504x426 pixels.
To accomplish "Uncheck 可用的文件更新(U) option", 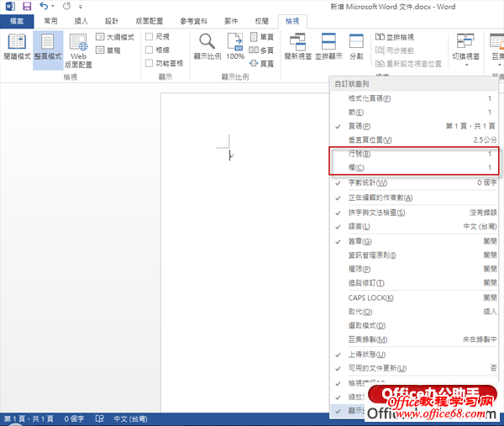I will [x=414, y=369].
